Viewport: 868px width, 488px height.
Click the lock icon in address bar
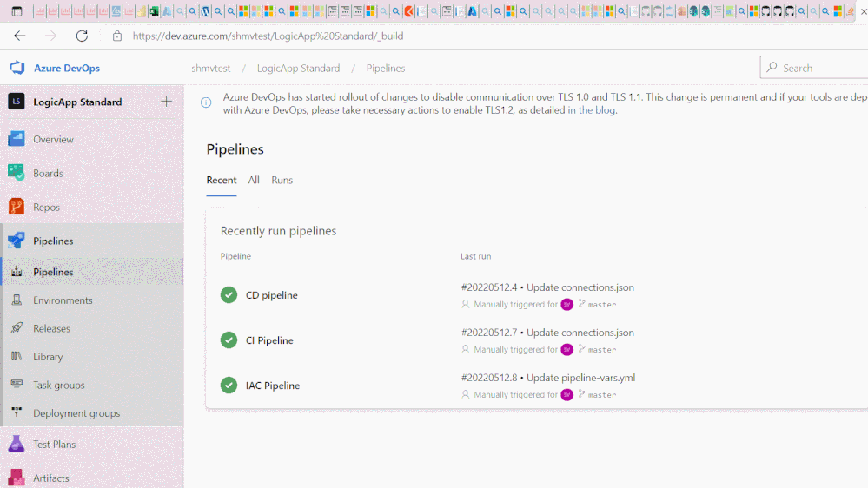[116, 36]
